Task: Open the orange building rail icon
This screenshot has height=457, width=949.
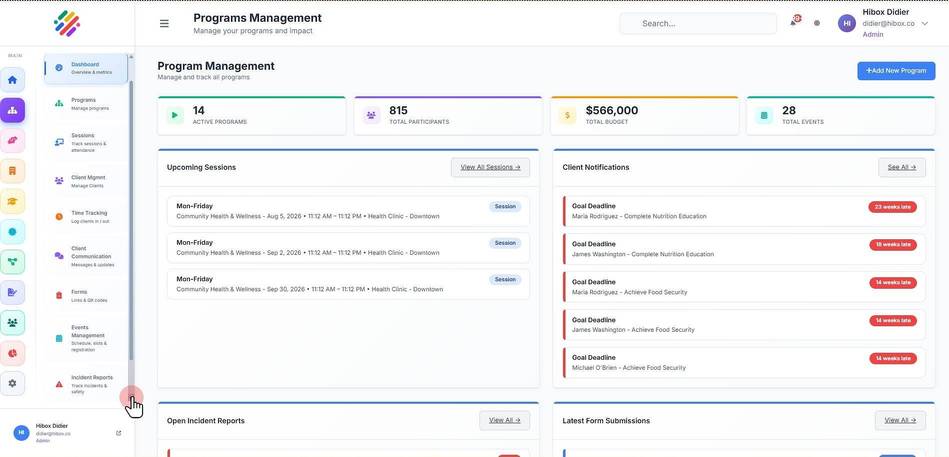Action: coord(13,171)
